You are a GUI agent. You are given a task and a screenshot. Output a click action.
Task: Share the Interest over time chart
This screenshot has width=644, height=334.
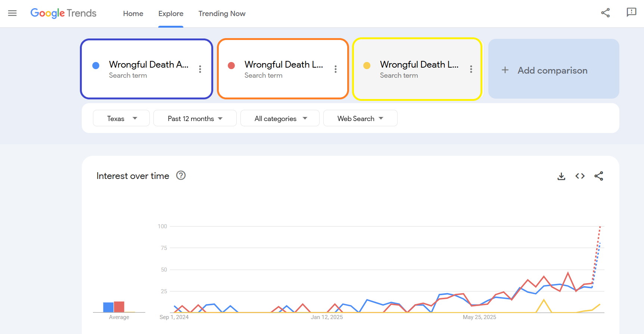pos(598,176)
